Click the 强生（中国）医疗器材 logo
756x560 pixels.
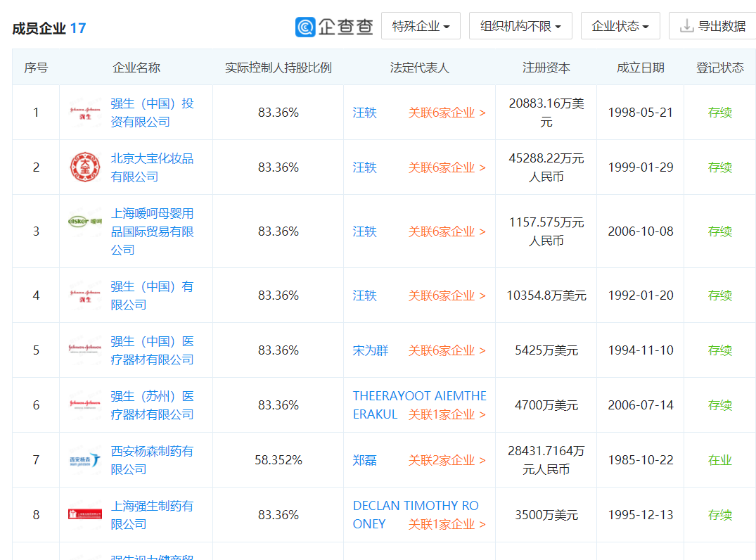pos(85,350)
